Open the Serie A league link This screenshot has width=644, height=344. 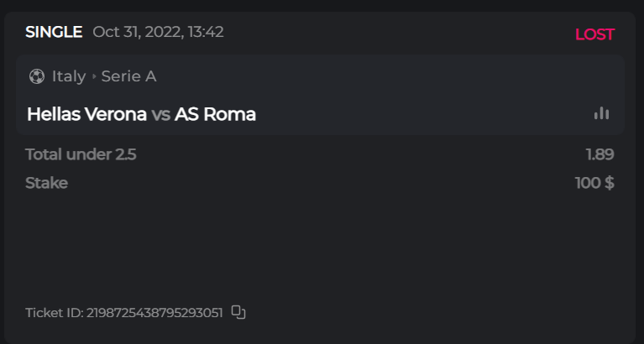(x=128, y=76)
